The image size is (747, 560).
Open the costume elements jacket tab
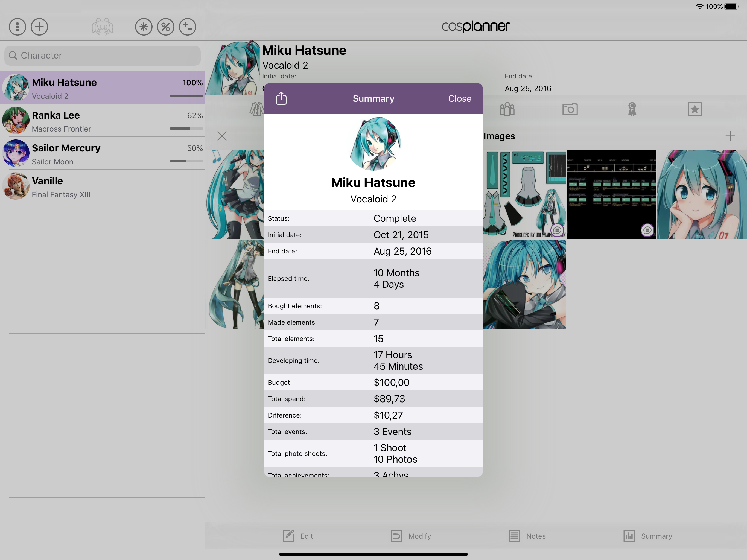tap(257, 109)
